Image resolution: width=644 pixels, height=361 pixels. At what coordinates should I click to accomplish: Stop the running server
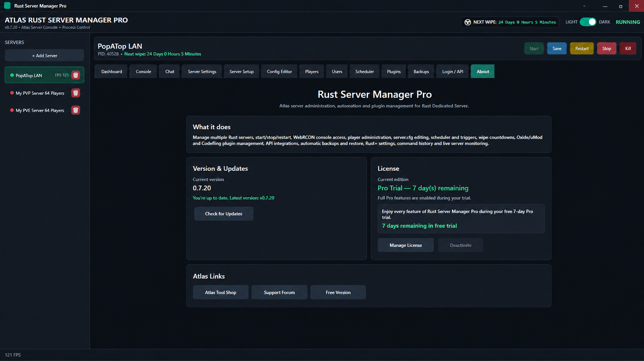(606, 48)
